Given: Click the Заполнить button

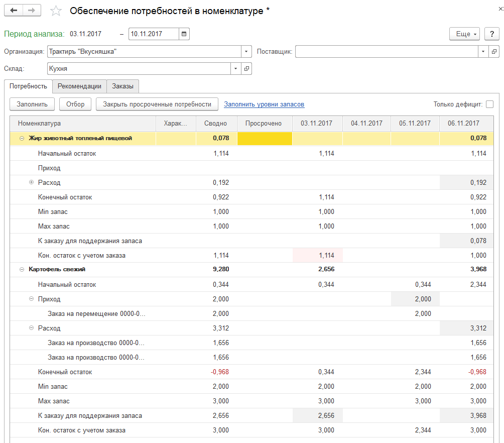Looking at the screenshot, I should pyautogui.click(x=32, y=104).
